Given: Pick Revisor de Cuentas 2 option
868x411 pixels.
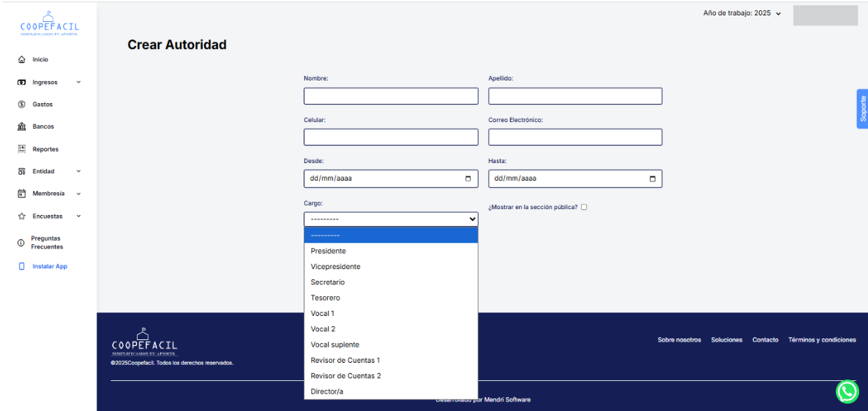Looking at the screenshot, I should [345, 376].
